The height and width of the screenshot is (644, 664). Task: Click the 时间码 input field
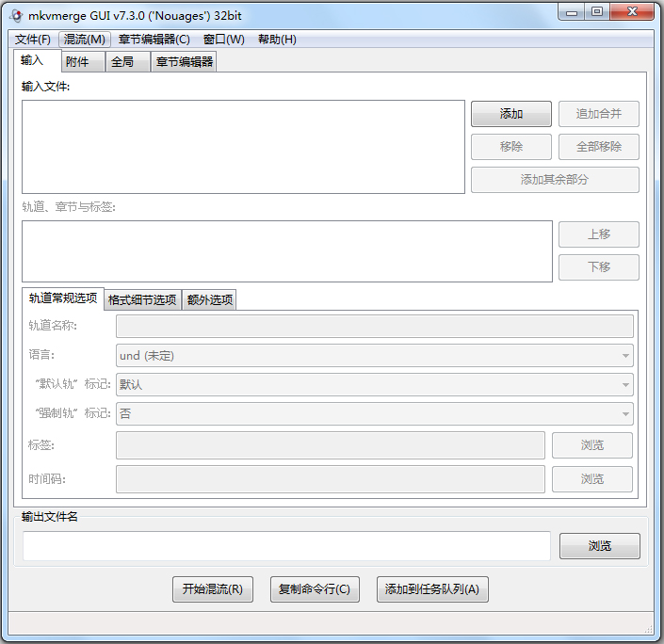point(331,479)
